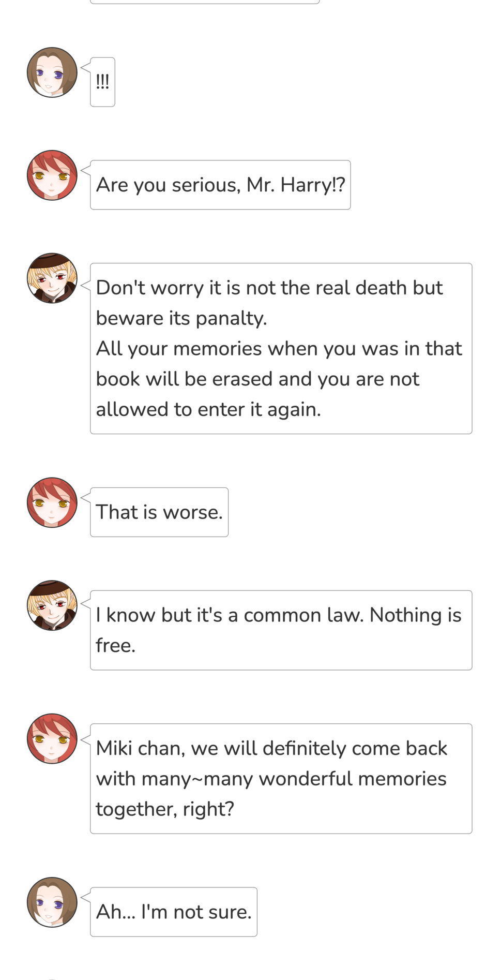
Task: Click the 'Nothing is free' common law message
Action: (281, 630)
